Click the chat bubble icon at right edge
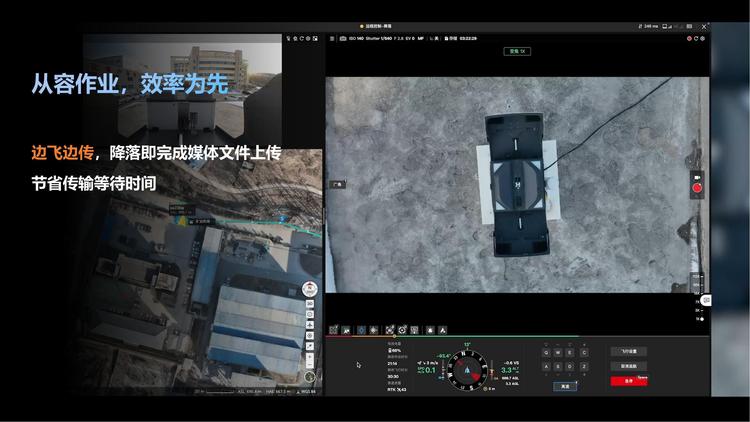The image size is (750, 422). 705,300
